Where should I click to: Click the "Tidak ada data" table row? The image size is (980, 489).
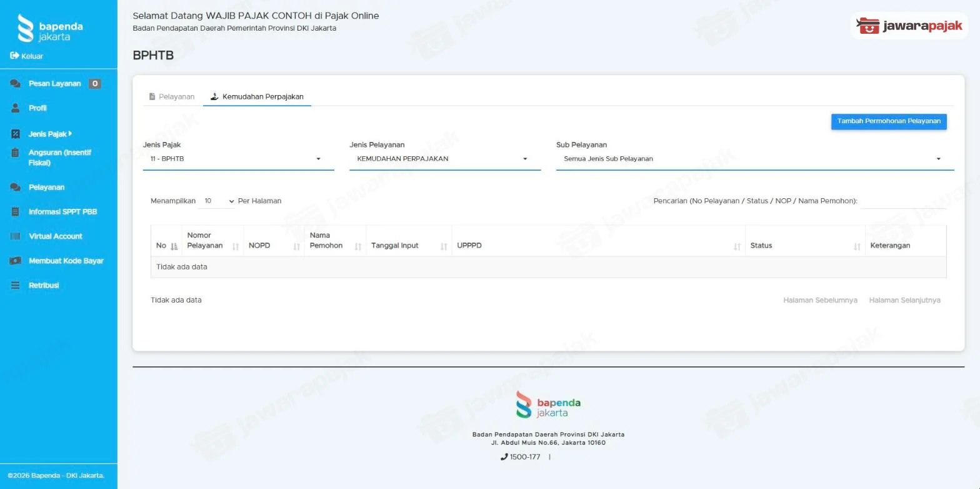pyautogui.click(x=548, y=267)
